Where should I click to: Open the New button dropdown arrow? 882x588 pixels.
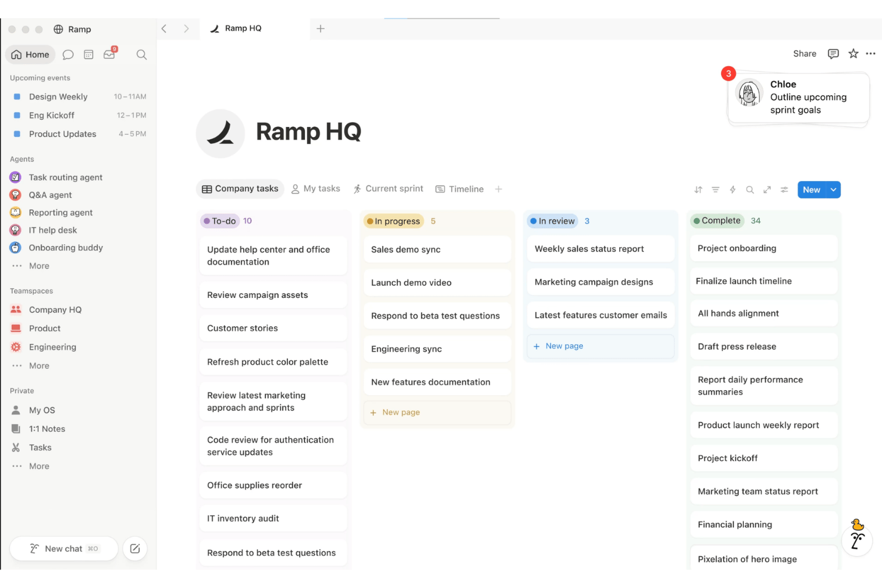(834, 189)
